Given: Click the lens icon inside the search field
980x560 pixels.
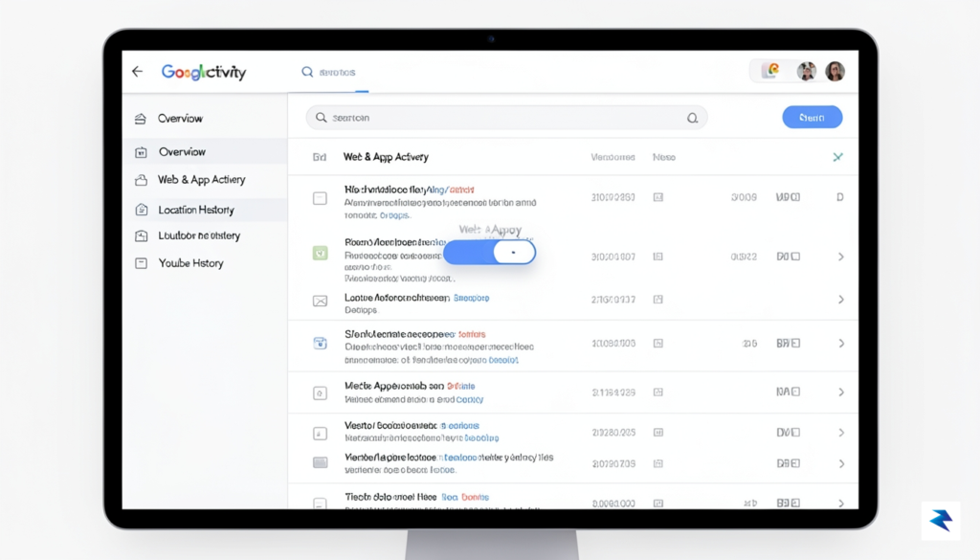Looking at the screenshot, I should [x=693, y=118].
